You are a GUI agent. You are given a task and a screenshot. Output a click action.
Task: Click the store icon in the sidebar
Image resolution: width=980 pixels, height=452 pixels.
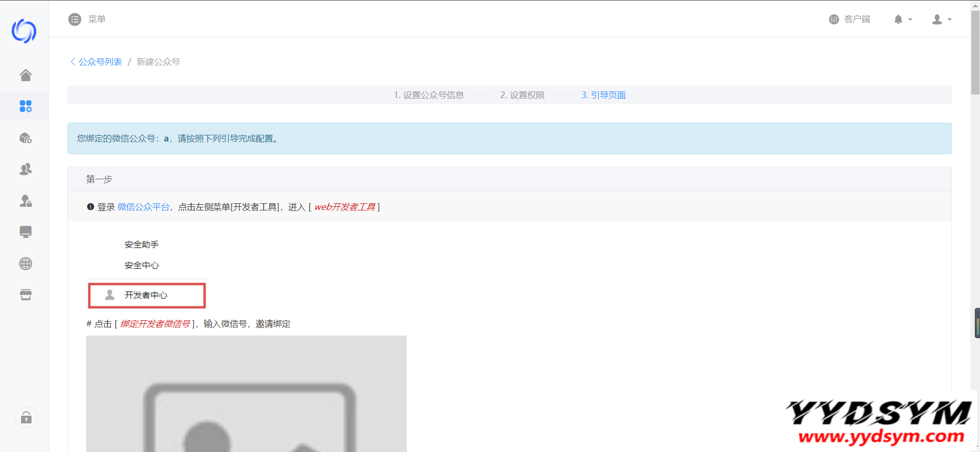click(x=26, y=295)
